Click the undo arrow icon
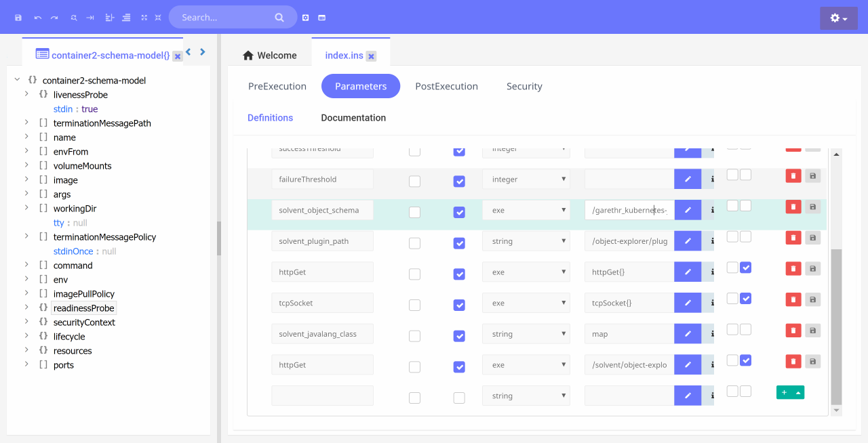The image size is (868, 443). coord(38,18)
